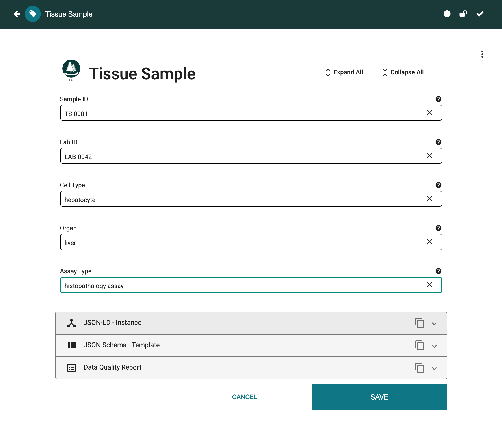The width and height of the screenshot is (502, 448).
Task: Clear the Lab ID value LAB-0042
Action: point(430,156)
